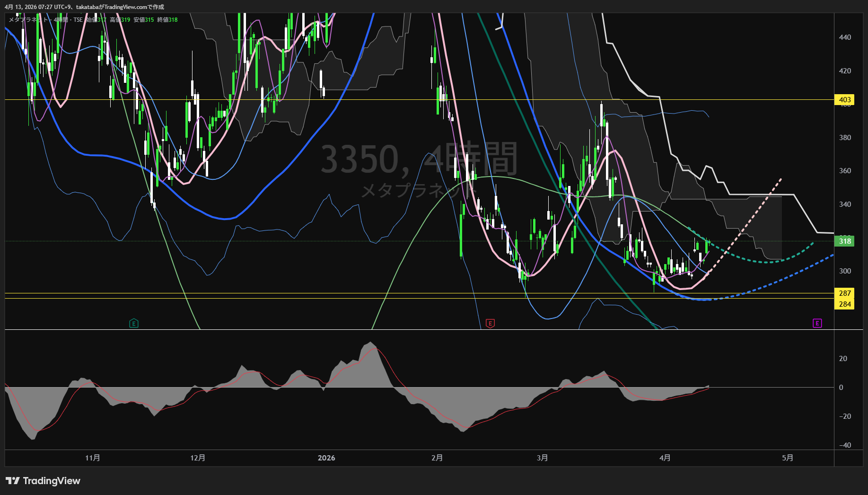Click the メタプラネット symbol name in legend
Image resolution: width=868 pixels, height=495 pixels.
[28, 20]
